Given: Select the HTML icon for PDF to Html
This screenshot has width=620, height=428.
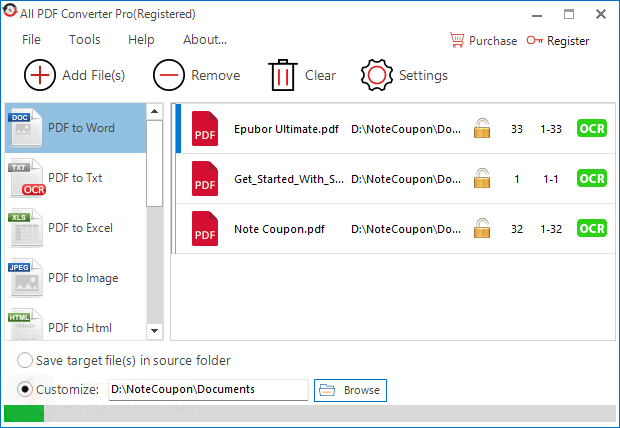Looking at the screenshot, I should [x=25, y=324].
